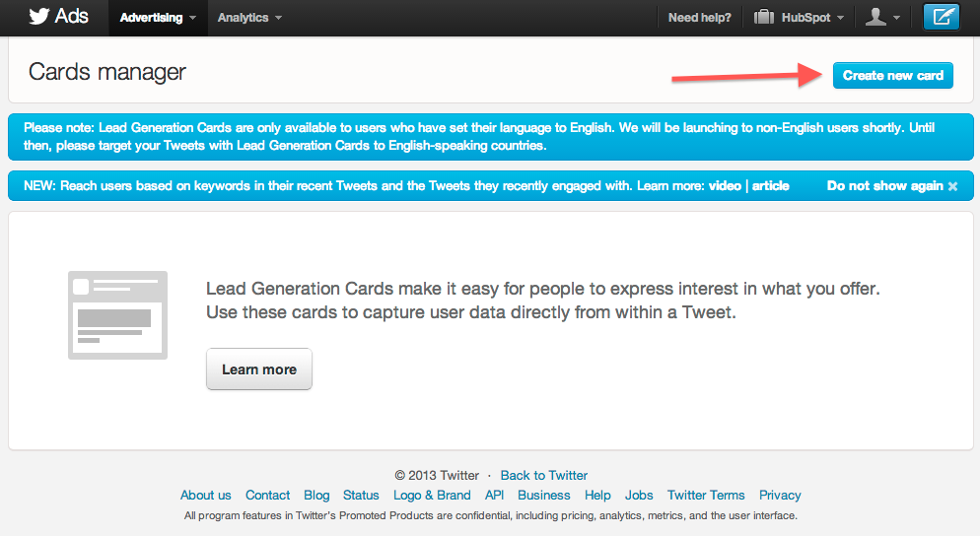Click the HubSpot briefcase icon
This screenshot has width=980, height=536.
tap(764, 17)
